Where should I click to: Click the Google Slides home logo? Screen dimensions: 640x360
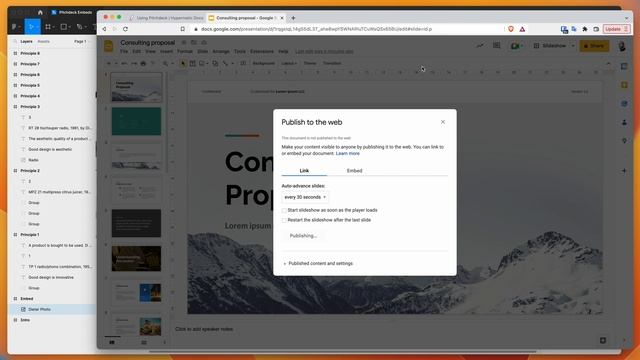[109, 46]
